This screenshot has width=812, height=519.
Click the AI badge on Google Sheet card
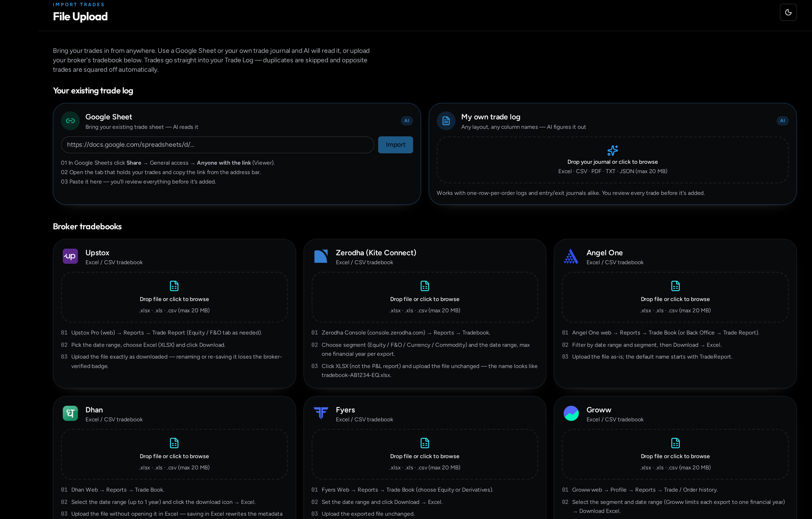pyautogui.click(x=407, y=121)
